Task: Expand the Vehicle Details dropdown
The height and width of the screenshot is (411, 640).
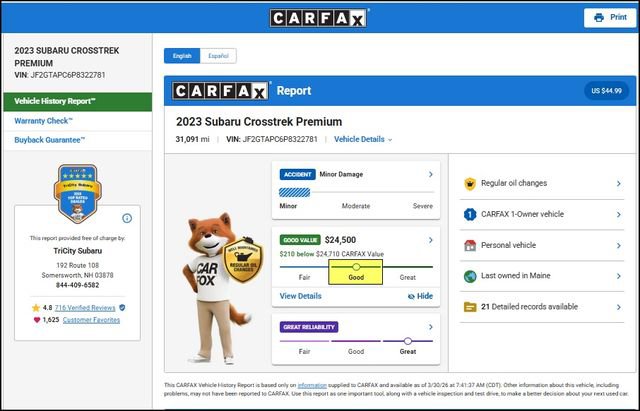Action: click(x=363, y=139)
